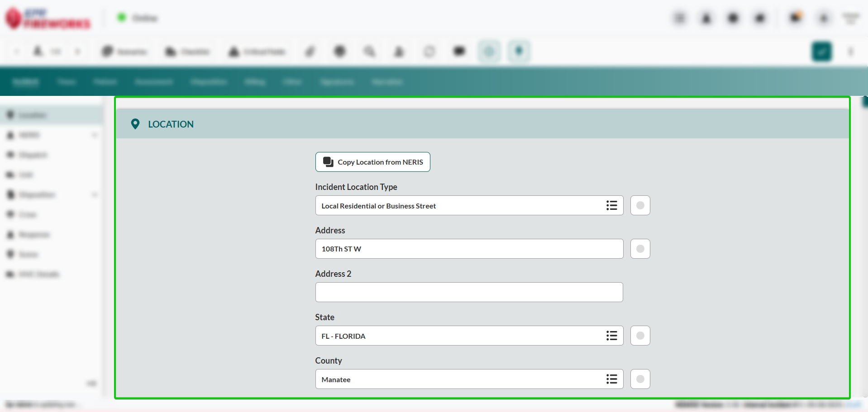Click Copy Location from NERIS button

pyautogui.click(x=372, y=162)
